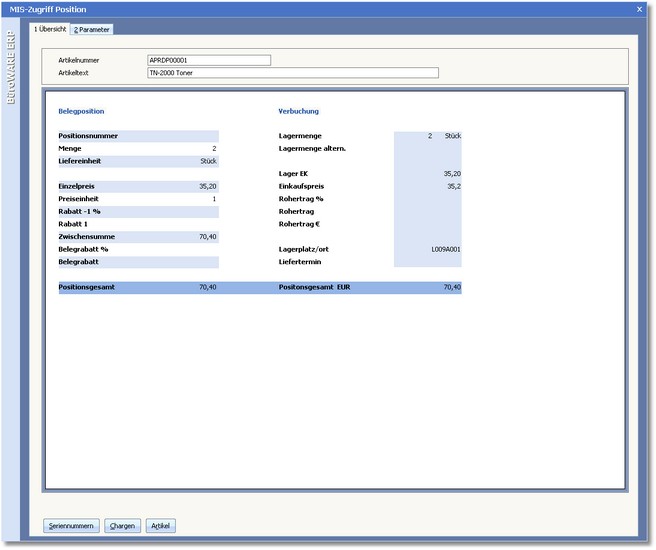This screenshot has height=550, width=656.
Task: Select the Positionsgesamt total row
Action: click(x=138, y=288)
